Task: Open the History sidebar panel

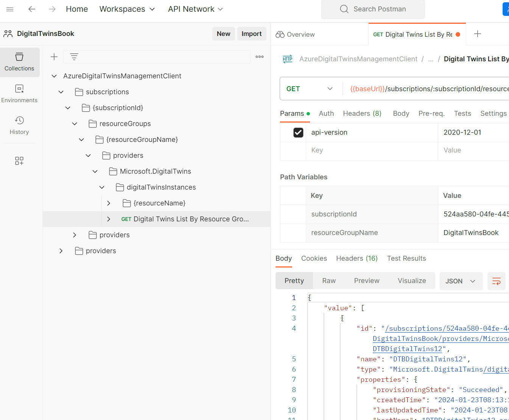Action: [x=19, y=126]
